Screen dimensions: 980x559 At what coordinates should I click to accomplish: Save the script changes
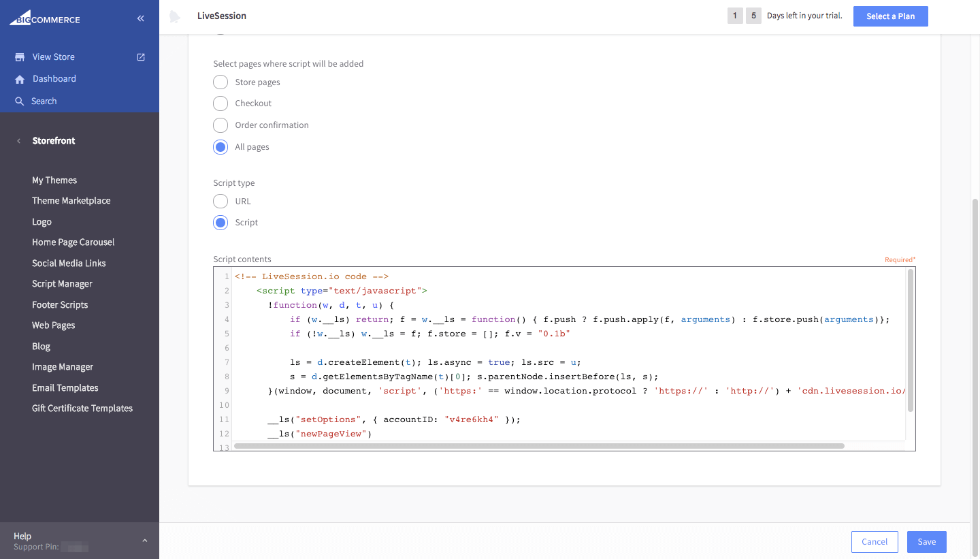(926, 541)
